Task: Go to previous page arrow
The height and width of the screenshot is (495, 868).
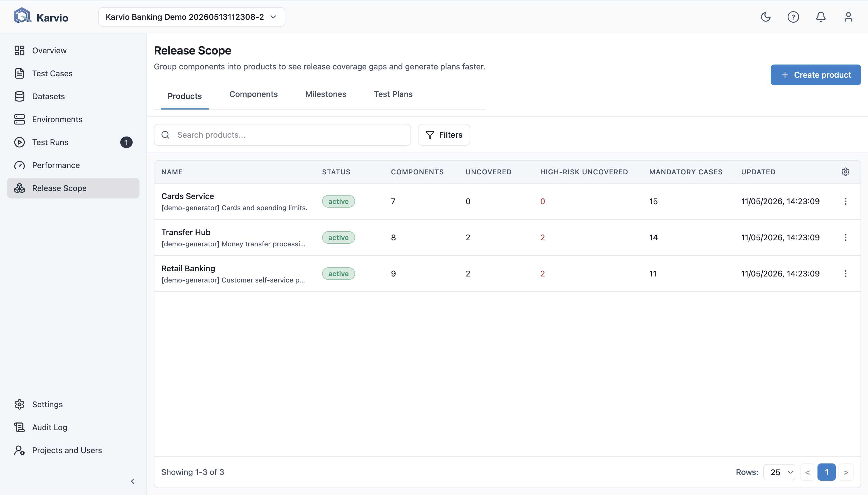Action: [x=807, y=472]
